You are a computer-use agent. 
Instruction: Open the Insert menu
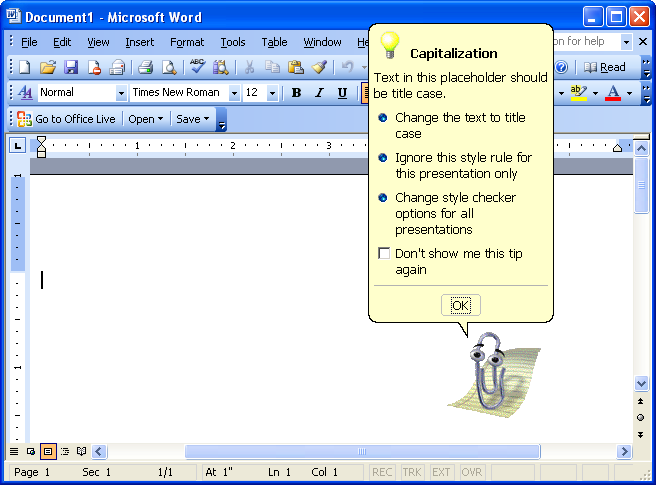tap(140, 42)
